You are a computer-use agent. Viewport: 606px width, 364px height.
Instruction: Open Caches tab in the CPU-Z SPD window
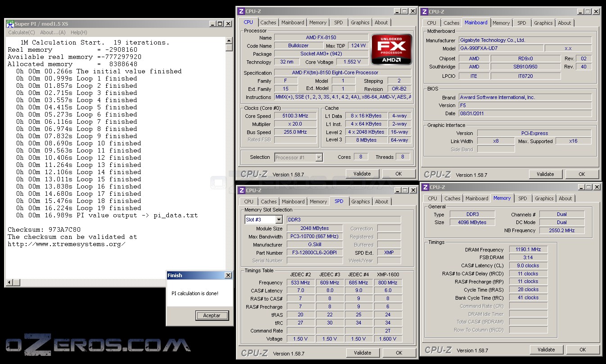[x=269, y=202]
